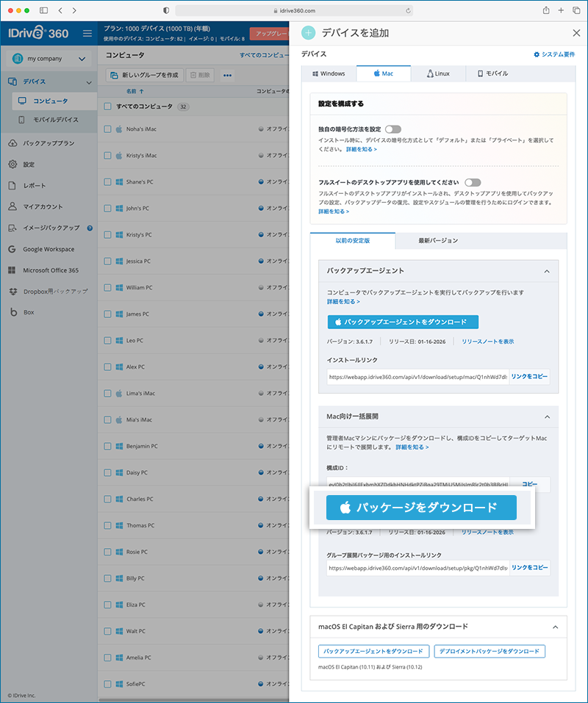Click the configuration ID text field

(x=417, y=484)
